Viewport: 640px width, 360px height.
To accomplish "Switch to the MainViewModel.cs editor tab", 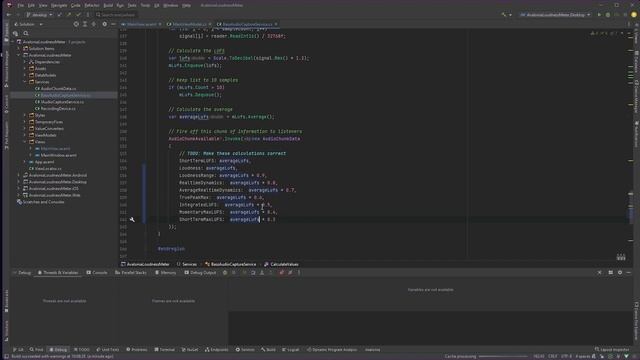I will click(x=189, y=24).
